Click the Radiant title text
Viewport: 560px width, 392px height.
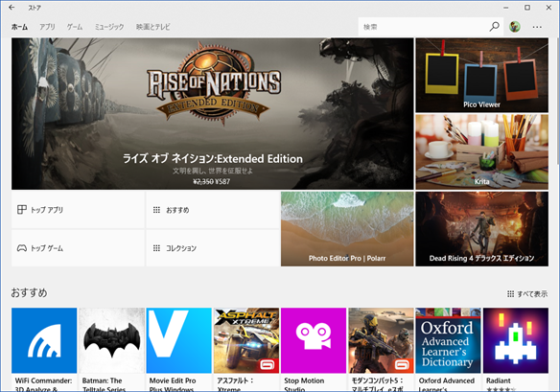499,380
